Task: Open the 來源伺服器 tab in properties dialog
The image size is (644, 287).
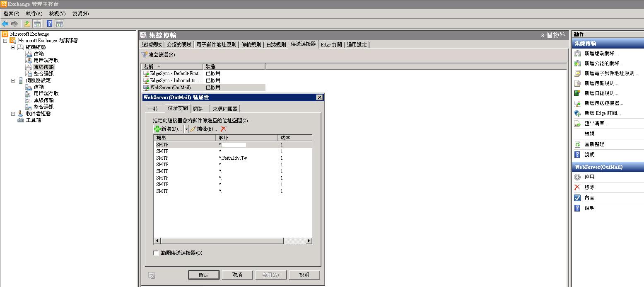Action: coord(225,109)
